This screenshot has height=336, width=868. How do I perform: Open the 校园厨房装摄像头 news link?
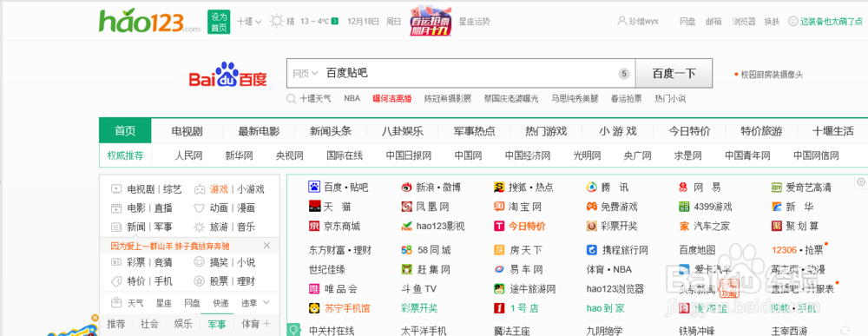772,74
